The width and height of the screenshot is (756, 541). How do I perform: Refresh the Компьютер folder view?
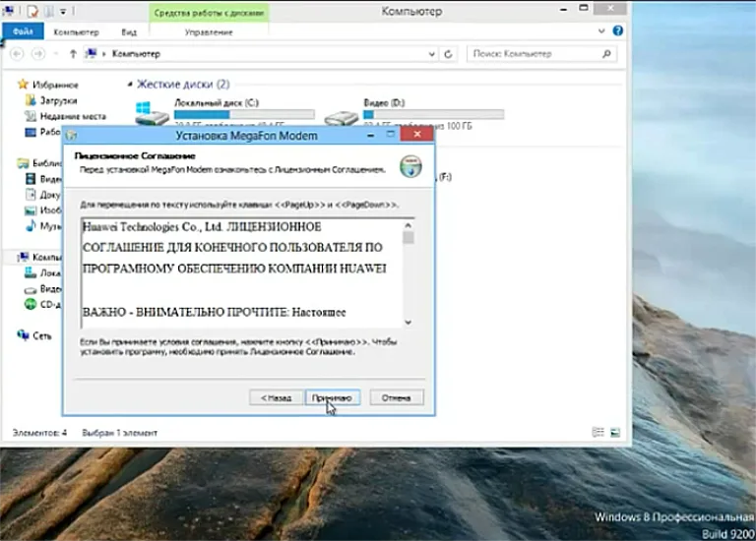(x=449, y=54)
